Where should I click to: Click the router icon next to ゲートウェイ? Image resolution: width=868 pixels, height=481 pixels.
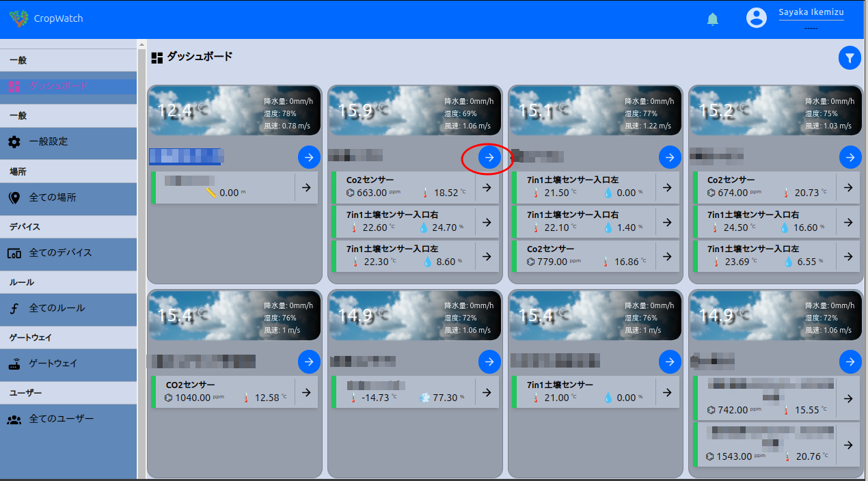pyautogui.click(x=14, y=363)
